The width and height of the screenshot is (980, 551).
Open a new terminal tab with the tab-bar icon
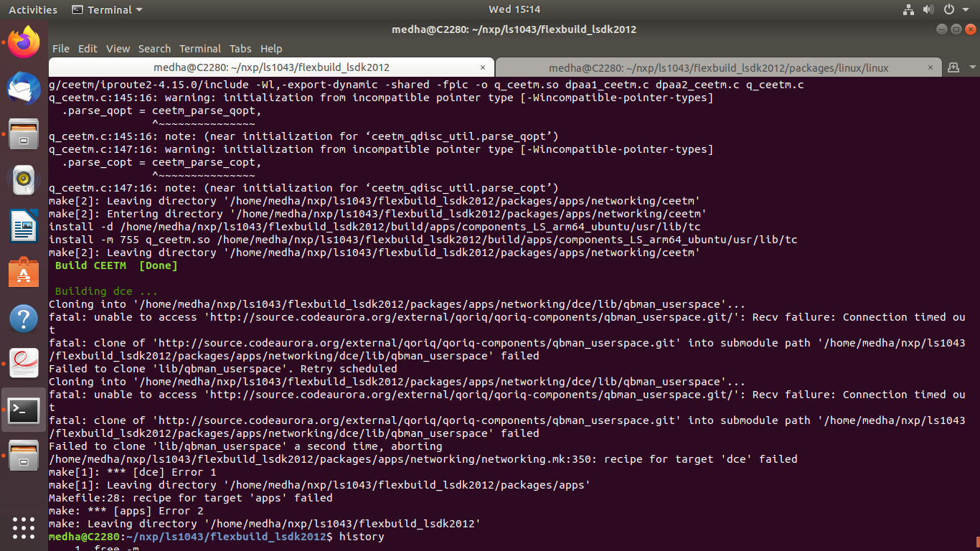[954, 67]
